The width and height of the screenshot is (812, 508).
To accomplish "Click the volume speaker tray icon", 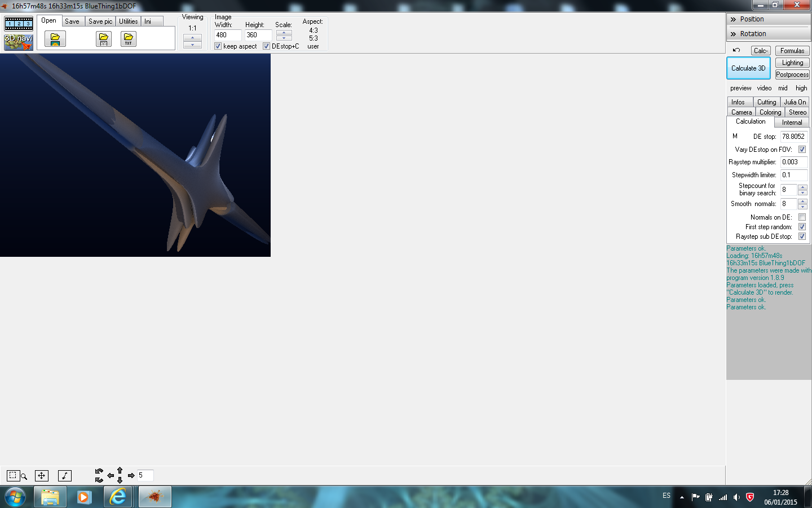I will click(736, 497).
